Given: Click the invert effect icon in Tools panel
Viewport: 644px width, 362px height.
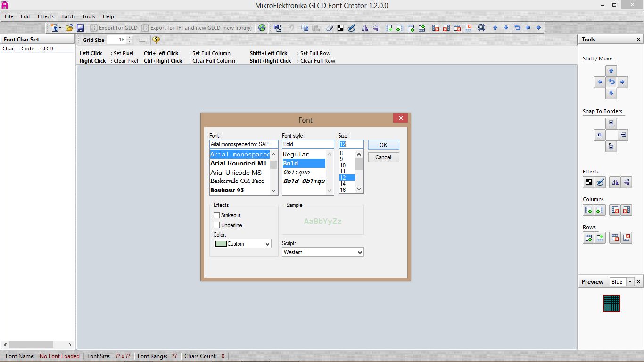Looking at the screenshot, I should click(589, 182).
